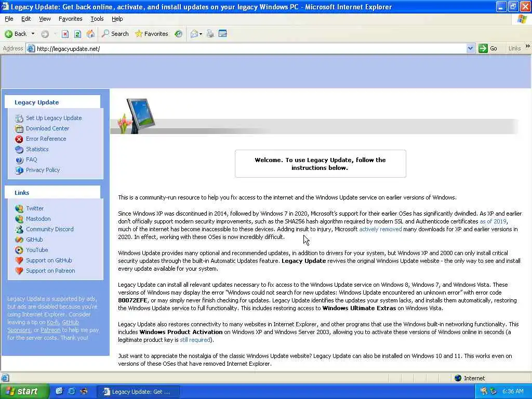Click the address bar URL field
Image resolution: width=532 pixels, height=399 pixels.
pos(247,48)
